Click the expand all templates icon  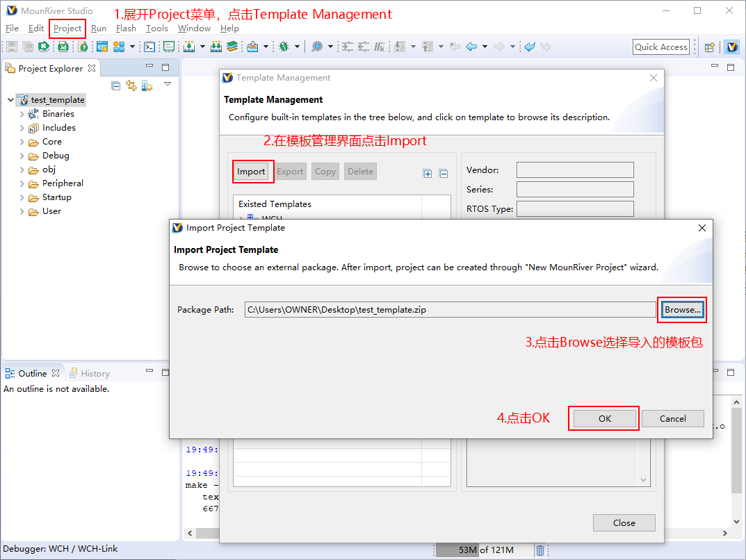[x=428, y=174]
